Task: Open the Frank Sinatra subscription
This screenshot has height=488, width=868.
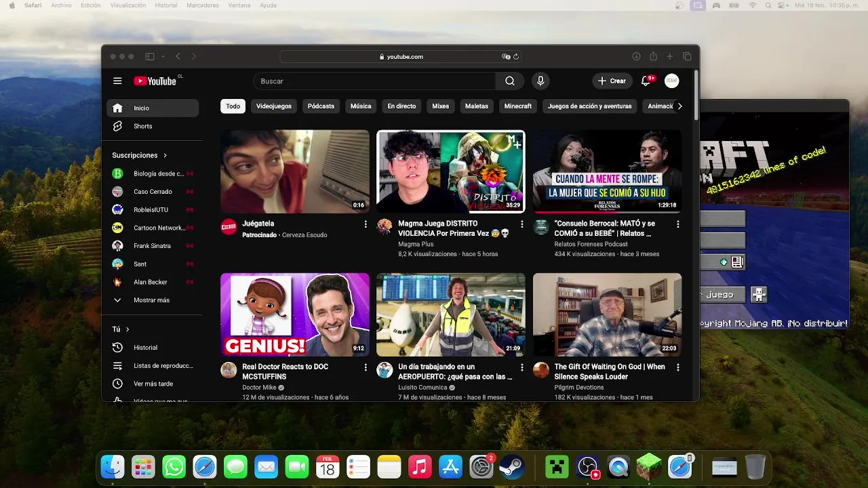Action: [153, 246]
